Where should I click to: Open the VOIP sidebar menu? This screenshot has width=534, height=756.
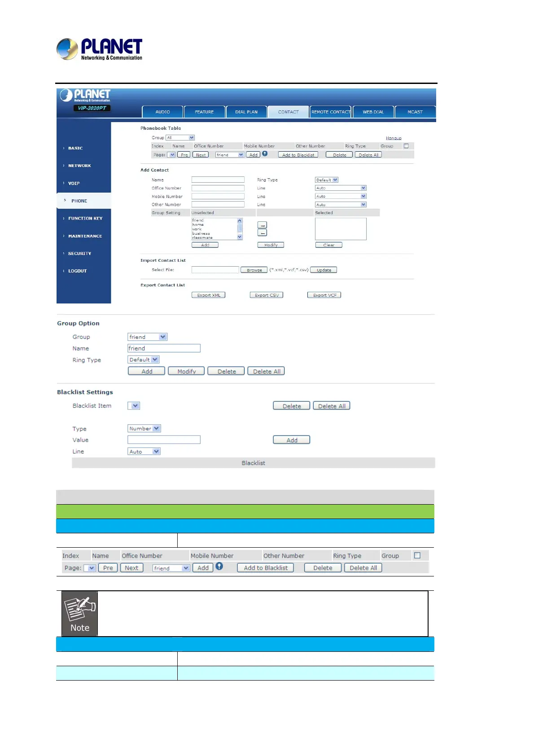click(74, 183)
